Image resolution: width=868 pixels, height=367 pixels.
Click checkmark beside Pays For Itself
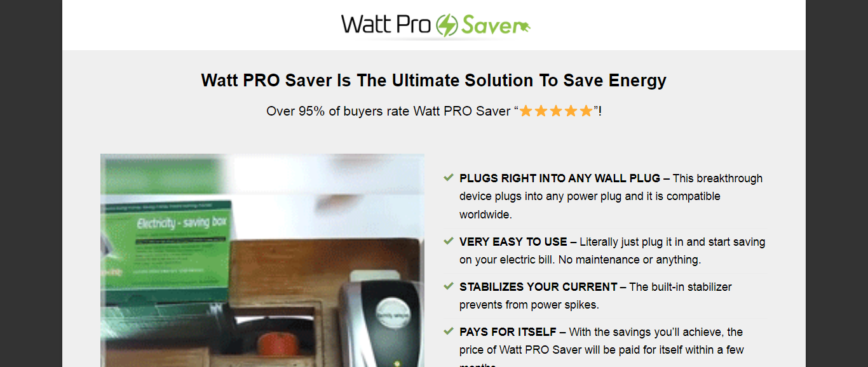tap(449, 331)
